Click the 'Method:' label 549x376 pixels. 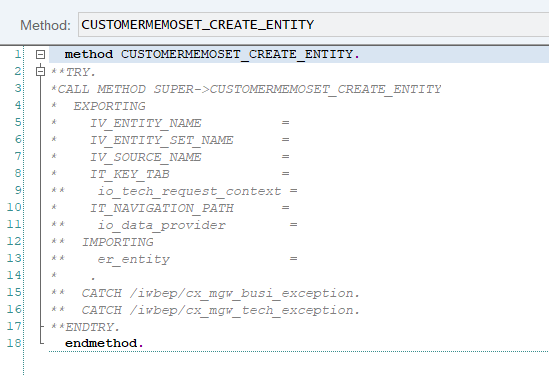(45, 25)
